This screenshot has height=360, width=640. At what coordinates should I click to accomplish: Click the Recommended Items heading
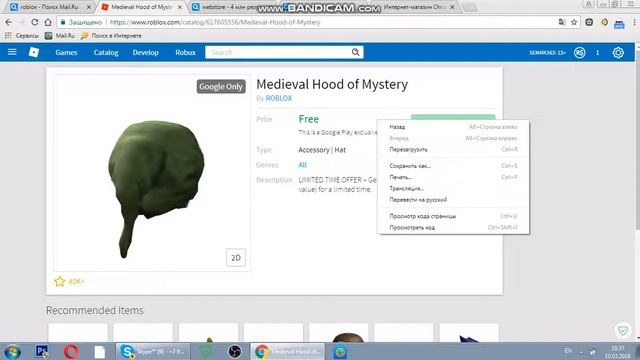coord(95,310)
